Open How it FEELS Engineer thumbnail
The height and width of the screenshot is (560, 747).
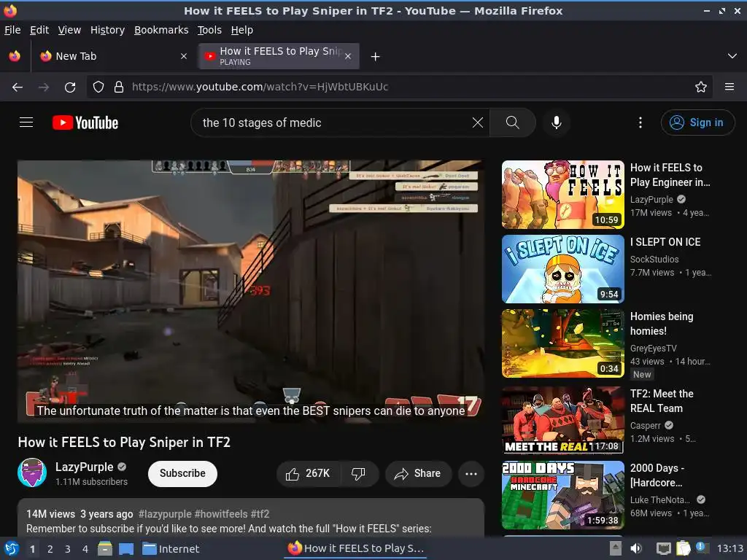pyautogui.click(x=562, y=194)
